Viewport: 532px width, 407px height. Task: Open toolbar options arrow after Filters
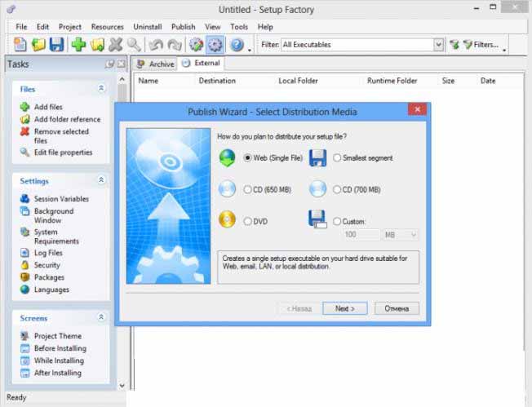[x=504, y=51]
